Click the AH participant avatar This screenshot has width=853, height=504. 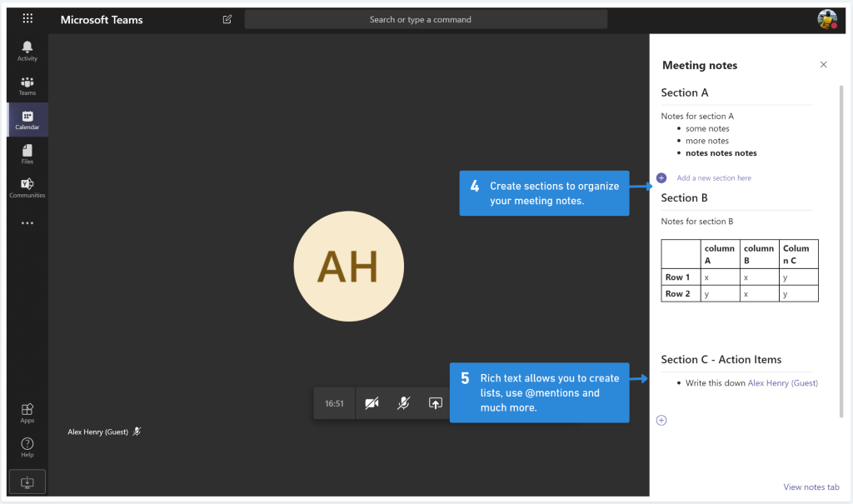(x=349, y=266)
